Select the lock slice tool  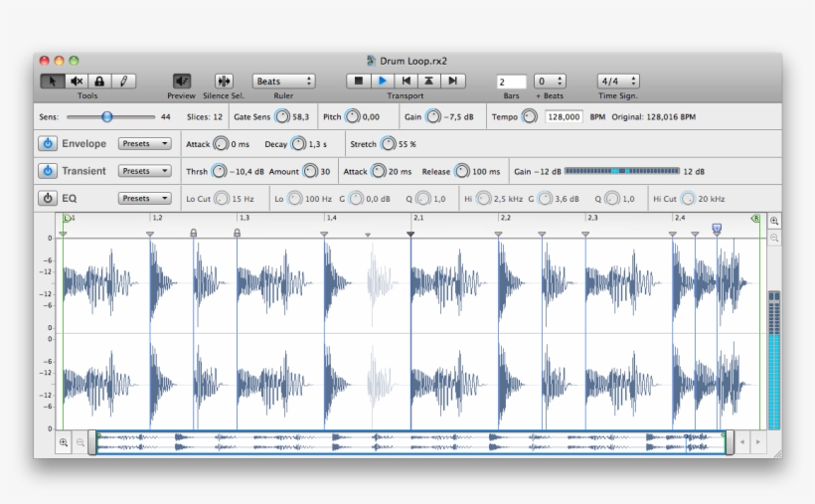pyautogui.click(x=100, y=82)
